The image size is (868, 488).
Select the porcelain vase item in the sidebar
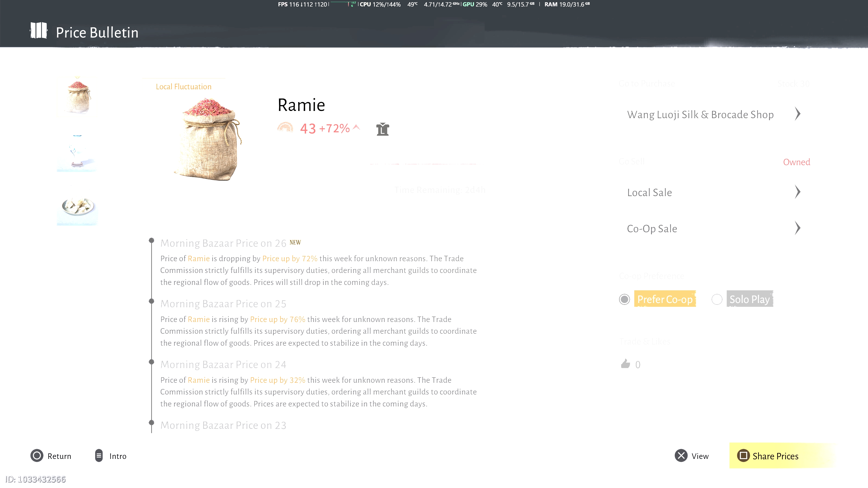77,152
